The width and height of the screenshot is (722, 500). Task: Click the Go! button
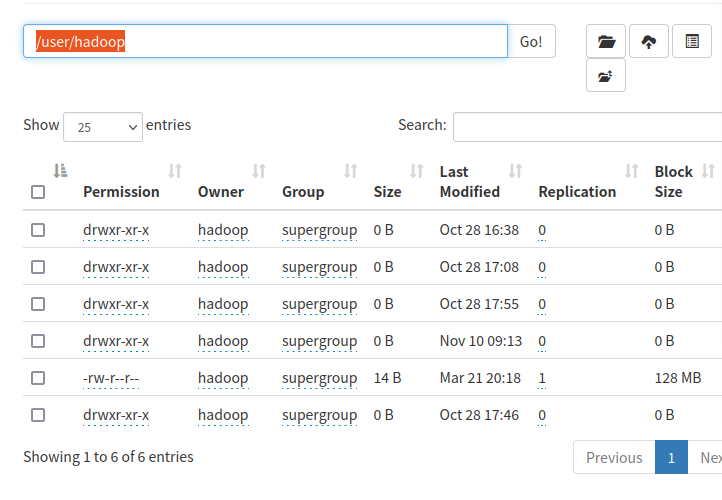(531, 41)
